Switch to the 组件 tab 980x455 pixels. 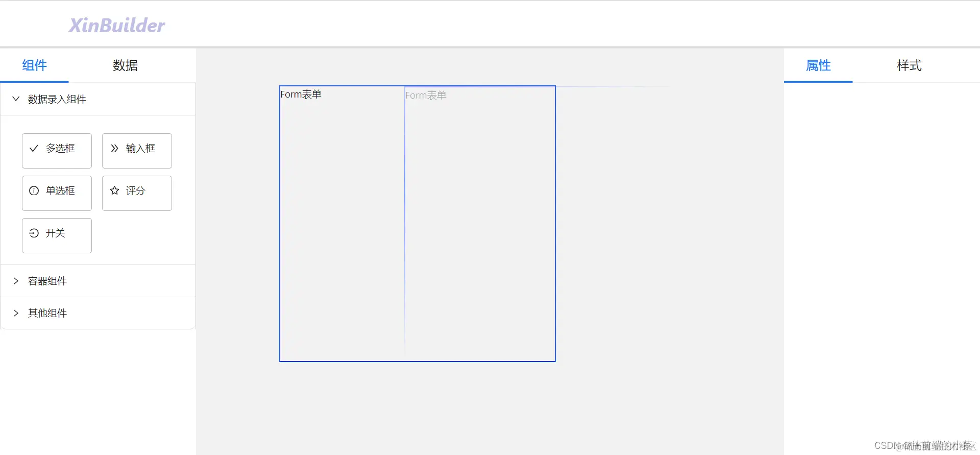tap(34, 65)
